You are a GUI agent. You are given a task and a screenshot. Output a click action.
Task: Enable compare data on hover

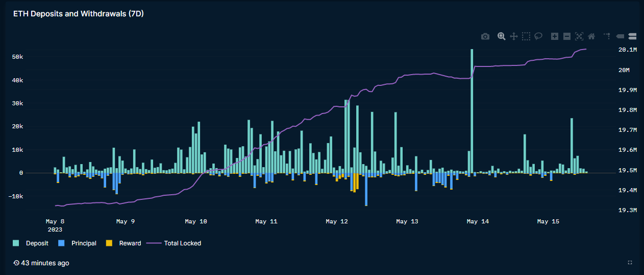[633, 36]
